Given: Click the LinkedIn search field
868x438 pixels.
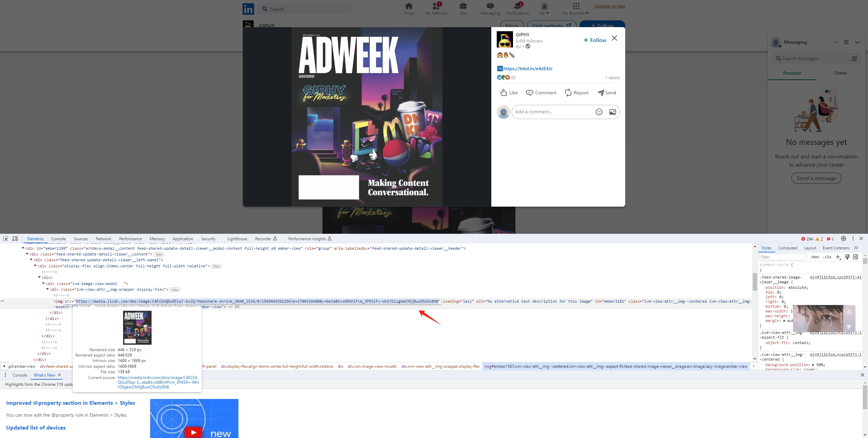Looking at the screenshot, I should tap(304, 9).
